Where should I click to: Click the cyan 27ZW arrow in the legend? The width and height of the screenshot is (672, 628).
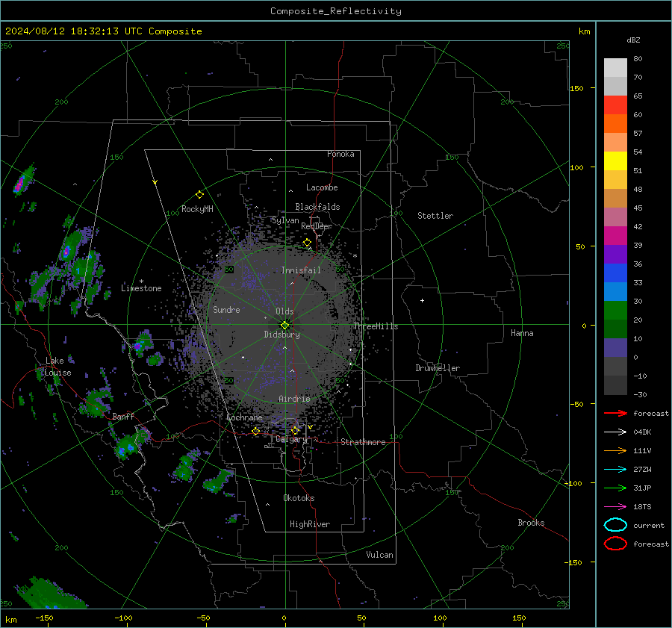pos(615,470)
